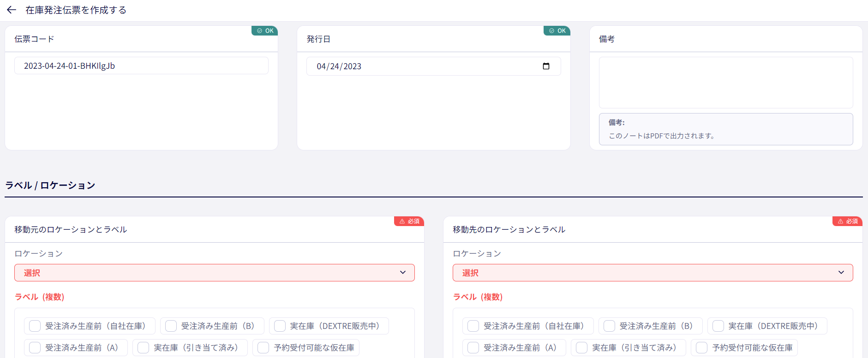868x358 pixels.
Task: Open the calendar picker icon in 発行日 field
Action: (546, 66)
